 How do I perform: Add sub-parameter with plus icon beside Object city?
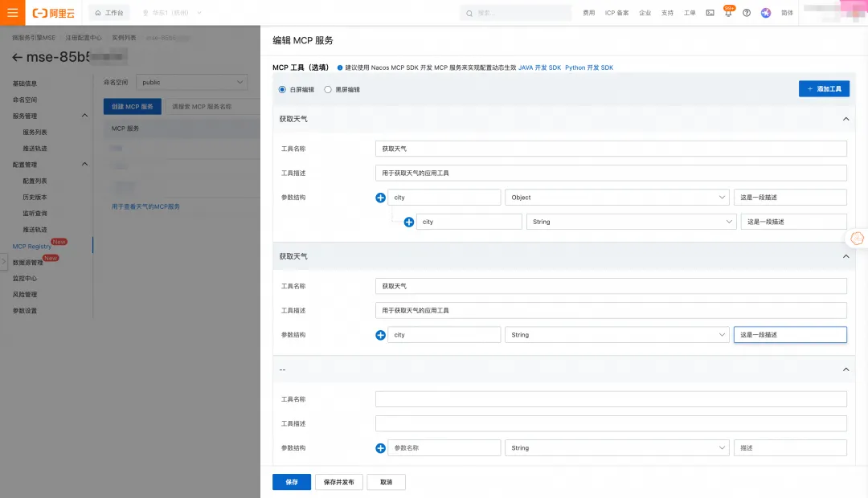(381, 198)
